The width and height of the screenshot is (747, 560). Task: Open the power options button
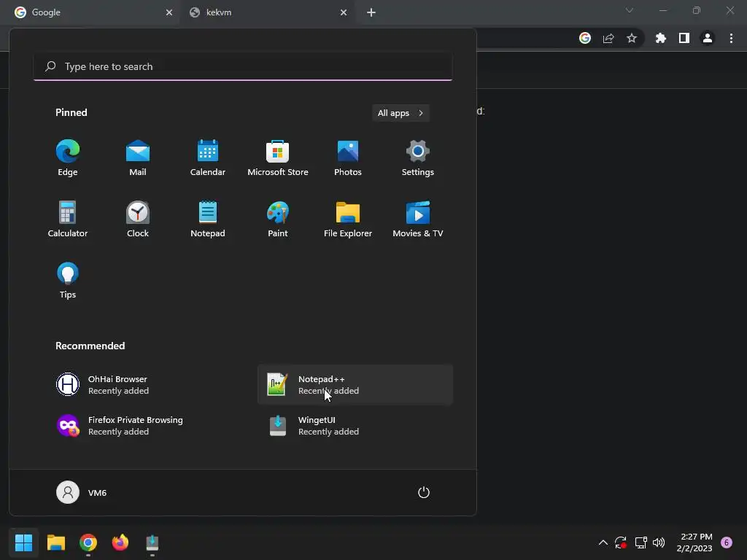click(x=424, y=492)
